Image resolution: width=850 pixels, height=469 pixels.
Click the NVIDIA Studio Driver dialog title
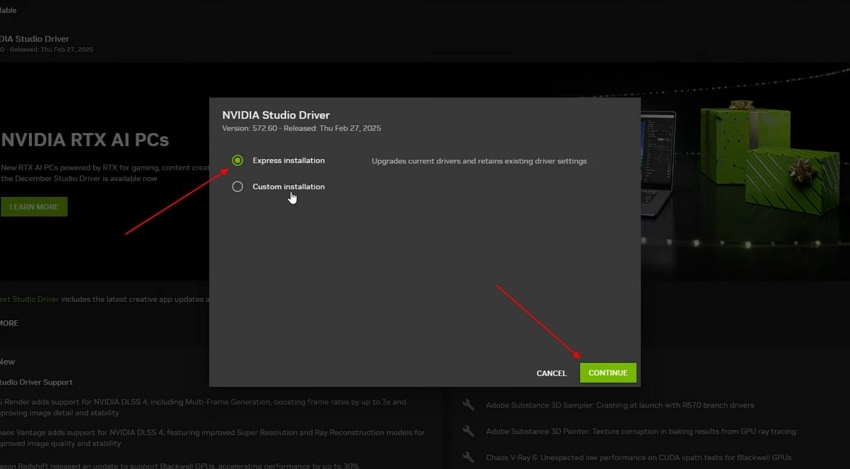[276, 115]
